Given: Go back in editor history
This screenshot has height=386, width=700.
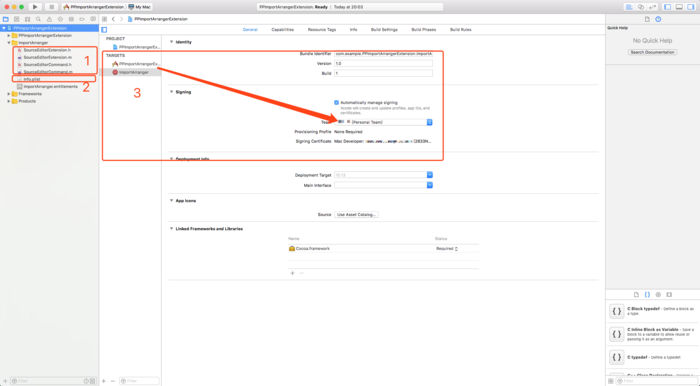Looking at the screenshot, I should click(113, 19).
